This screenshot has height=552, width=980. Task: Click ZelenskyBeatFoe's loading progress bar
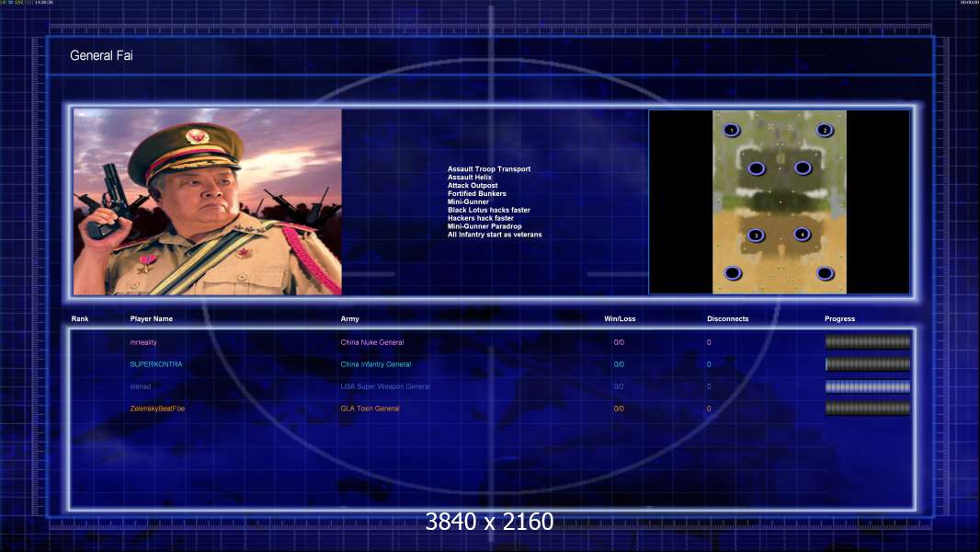(x=868, y=408)
